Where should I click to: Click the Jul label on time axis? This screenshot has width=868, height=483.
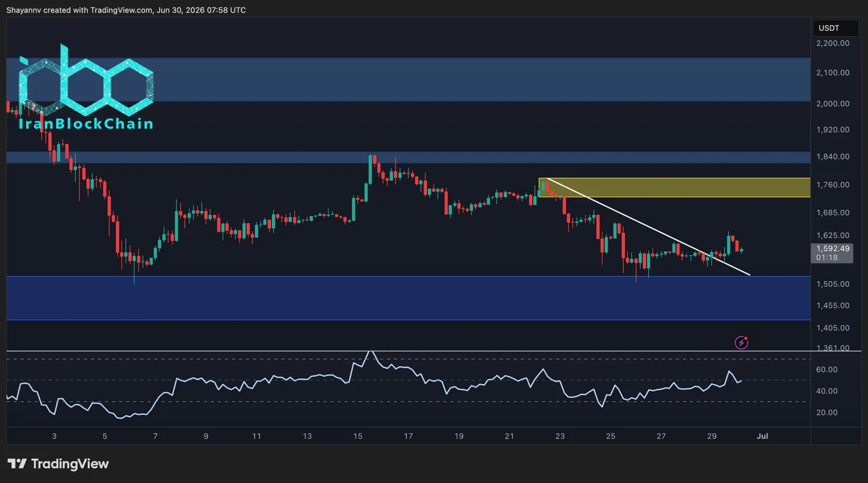pyautogui.click(x=762, y=436)
